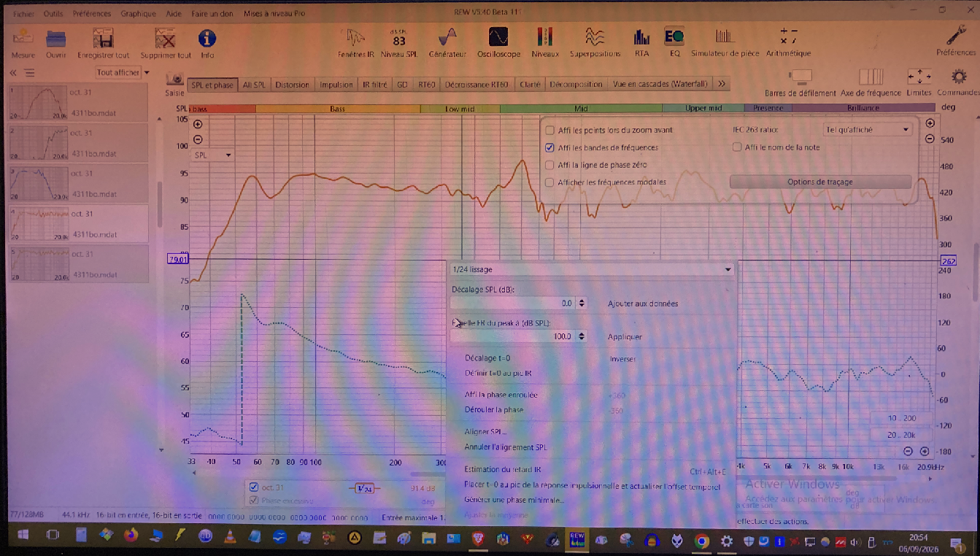Check Afficher les fréquences modales
This screenshot has width=980, height=556.
pyautogui.click(x=550, y=182)
